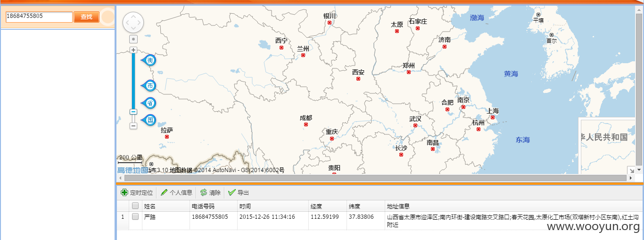Click the zoom slider handle
This screenshot has height=240, width=644.
pyautogui.click(x=133, y=112)
